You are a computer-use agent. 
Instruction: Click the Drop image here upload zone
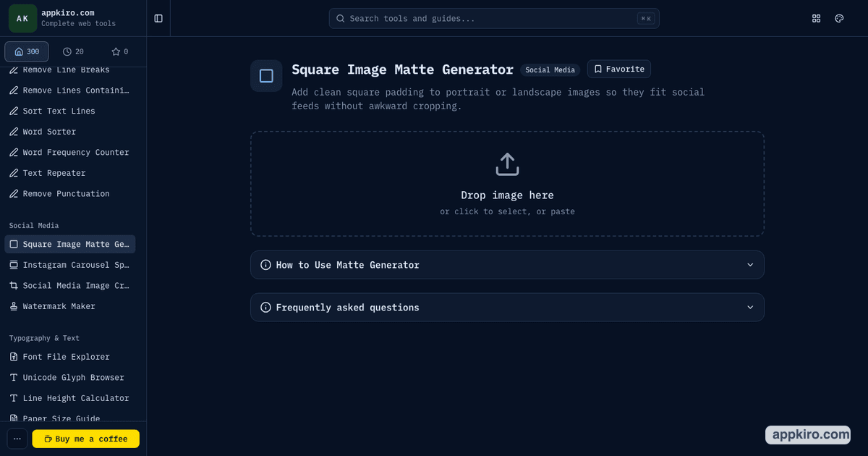tap(507, 184)
